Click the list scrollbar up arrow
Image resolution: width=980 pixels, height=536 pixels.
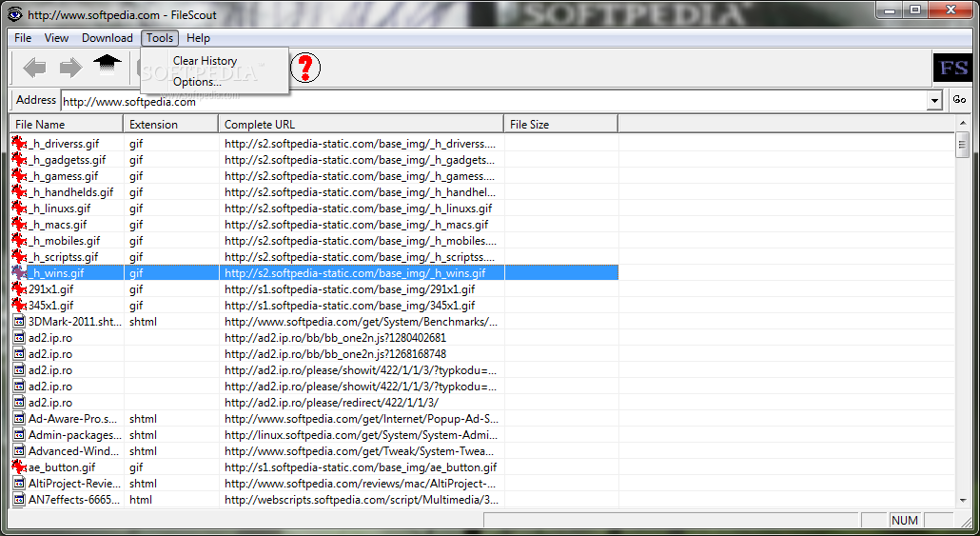pos(963,123)
